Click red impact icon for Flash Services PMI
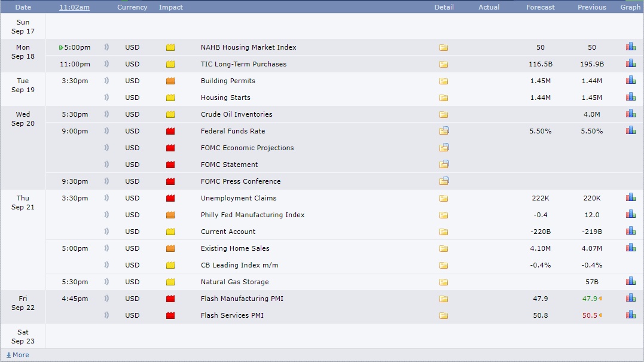Image resolution: width=644 pixels, height=362 pixels. (170, 315)
